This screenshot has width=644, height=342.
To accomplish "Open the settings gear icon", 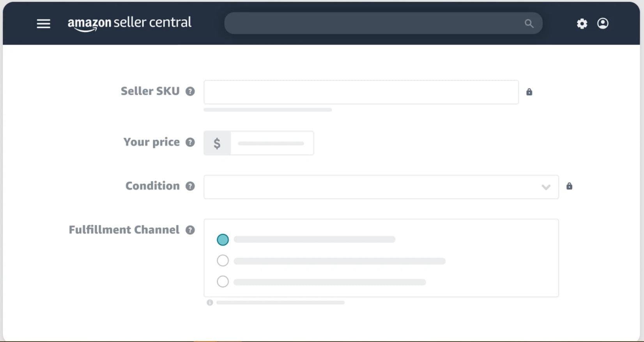I will click(582, 24).
